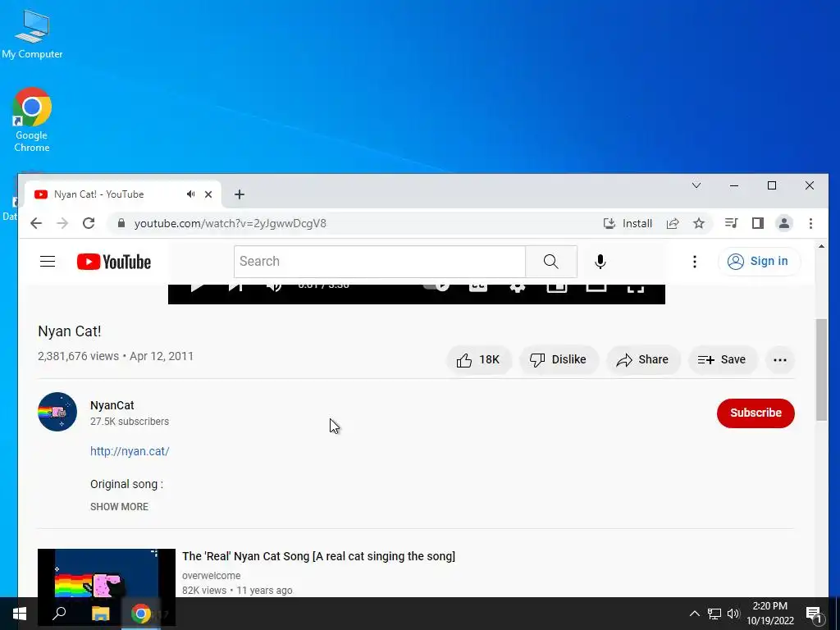This screenshot has height=630, width=840.
Task: Open the NyanCat channel avatar
Action: click(x=57, y=412)
